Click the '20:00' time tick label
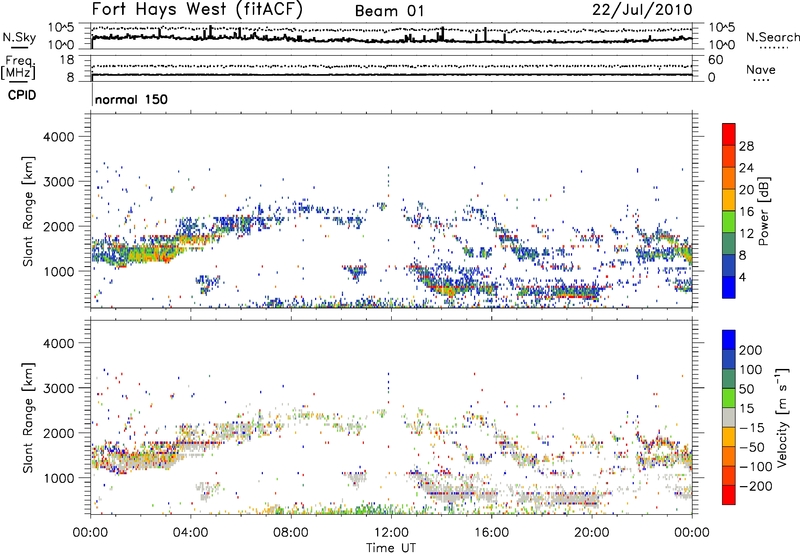The height and width of the screenshot is (554, 800). coord(591,533)
